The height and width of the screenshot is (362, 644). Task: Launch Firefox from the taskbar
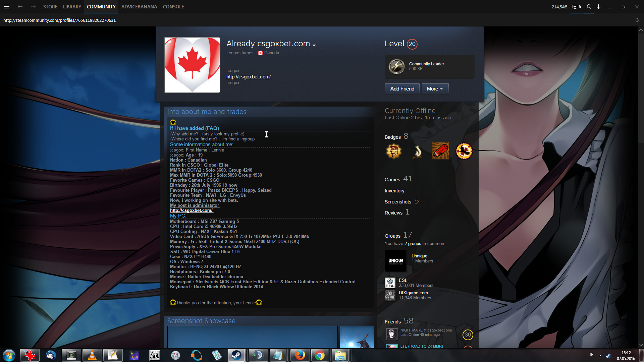point(300,355)
